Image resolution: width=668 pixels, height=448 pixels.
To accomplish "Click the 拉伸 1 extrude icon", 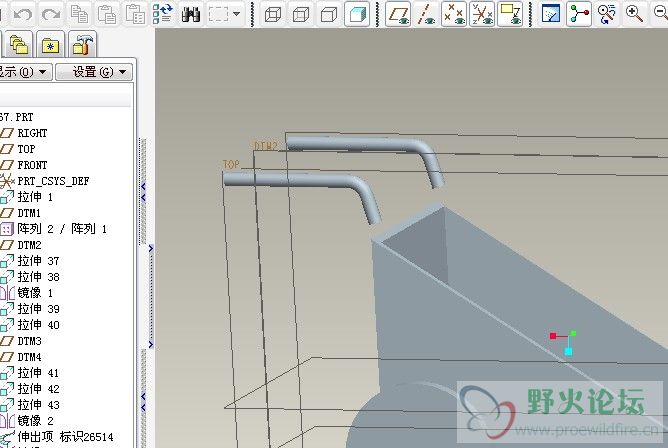I will tap(7, 197).
